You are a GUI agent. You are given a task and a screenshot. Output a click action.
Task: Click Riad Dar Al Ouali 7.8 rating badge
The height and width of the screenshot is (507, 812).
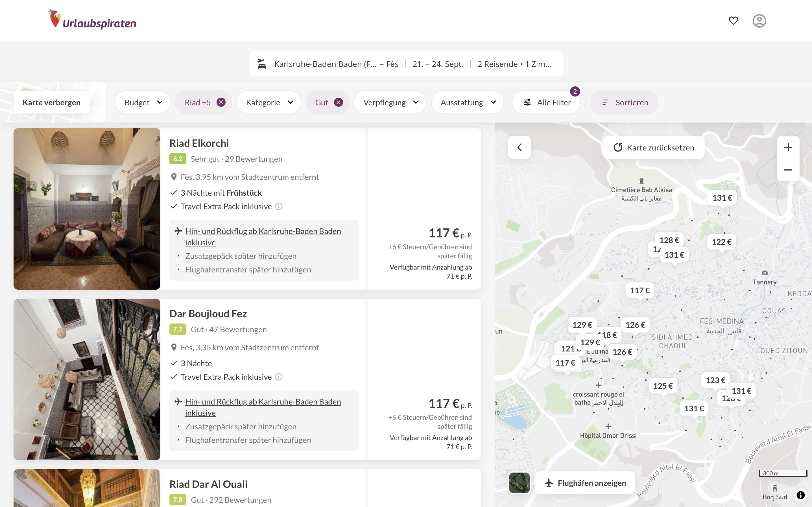tap(178, 500)
